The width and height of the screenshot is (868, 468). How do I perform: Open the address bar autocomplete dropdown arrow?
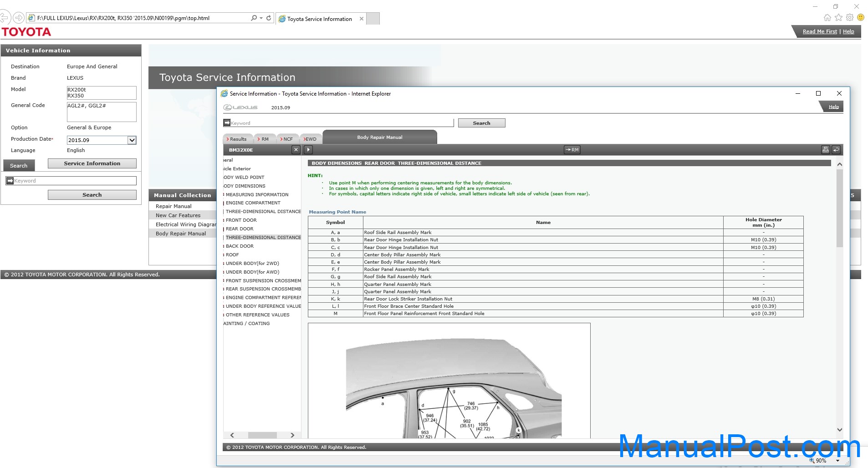point(261,18)
